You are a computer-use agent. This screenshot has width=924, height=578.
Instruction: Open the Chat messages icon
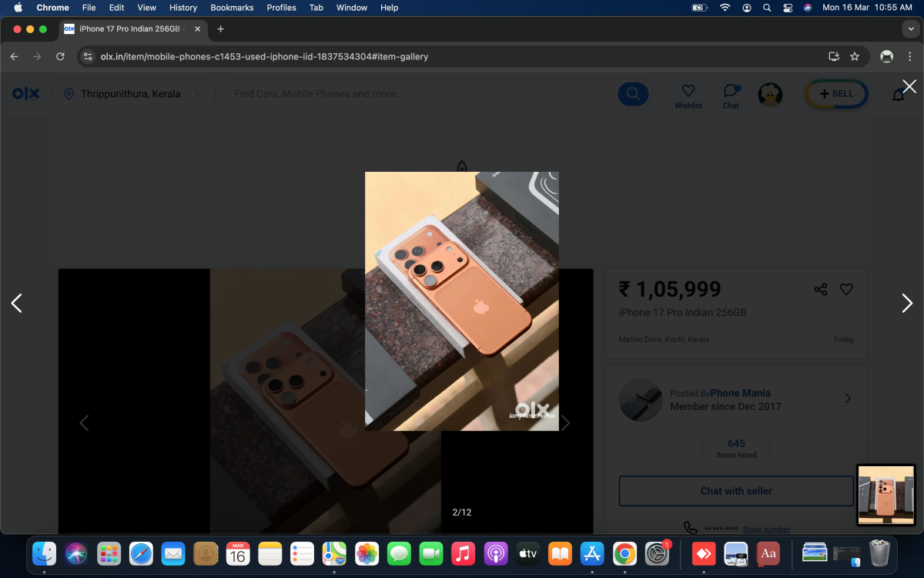[x=731, y=96]
